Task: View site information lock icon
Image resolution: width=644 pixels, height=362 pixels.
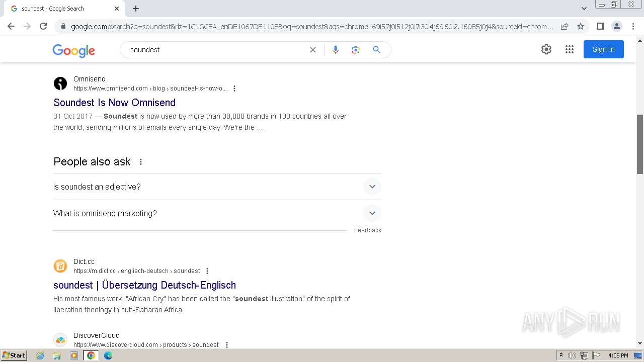Action: tap(63, 27)
